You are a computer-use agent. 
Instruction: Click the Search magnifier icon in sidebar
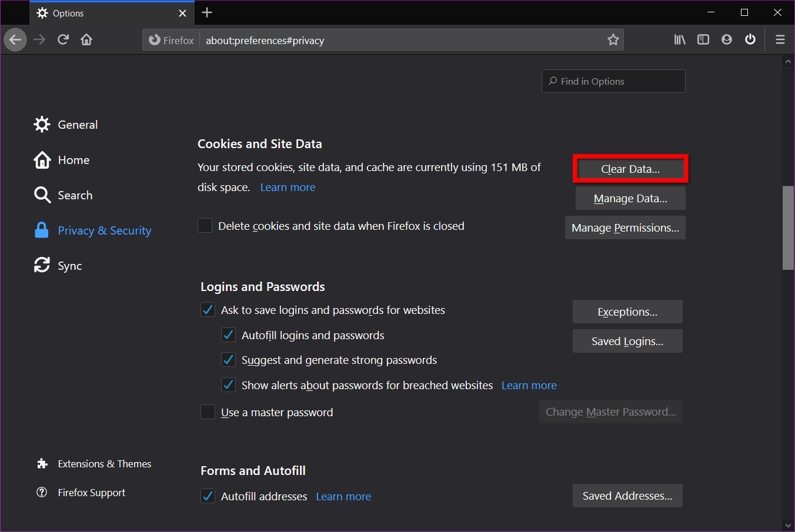42,195
